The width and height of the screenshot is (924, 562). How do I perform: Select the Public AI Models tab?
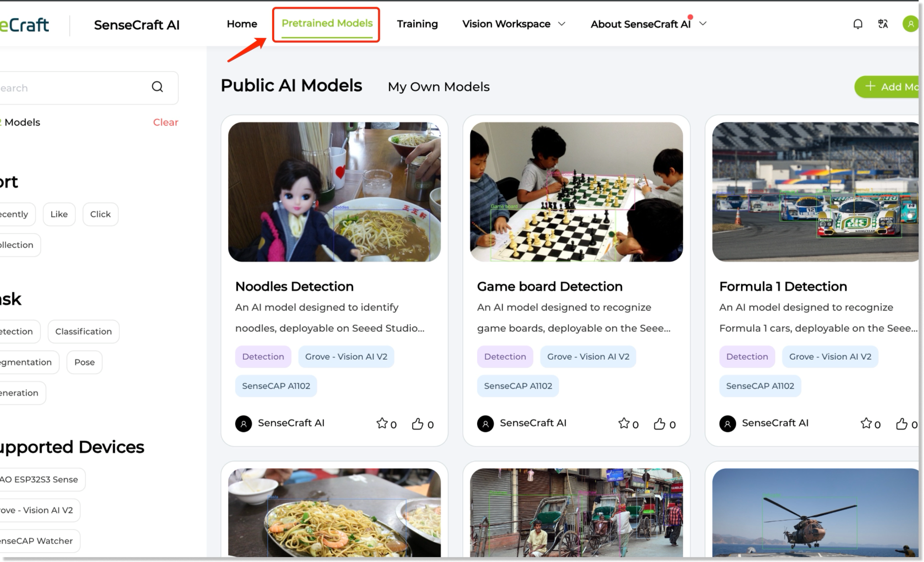[291, 85]
